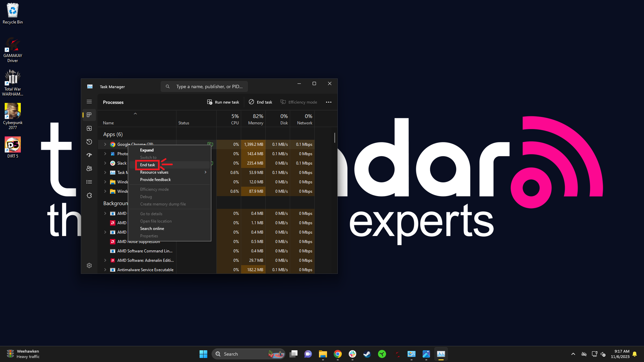Open the Users sidebar icon
Viewport: 644px width, 362px height.
(89, 169)
